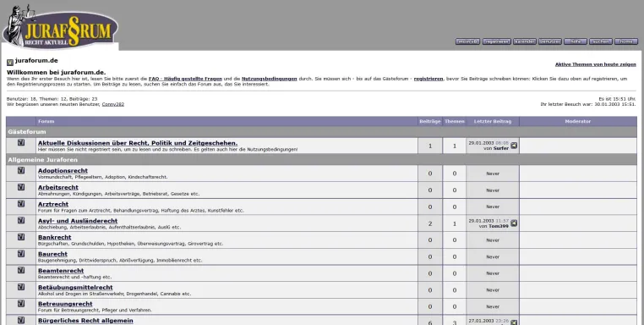Click the status icon of the Arbeitsrecht row
Viewport: 644px width, 325px height.
coord(21,187)
